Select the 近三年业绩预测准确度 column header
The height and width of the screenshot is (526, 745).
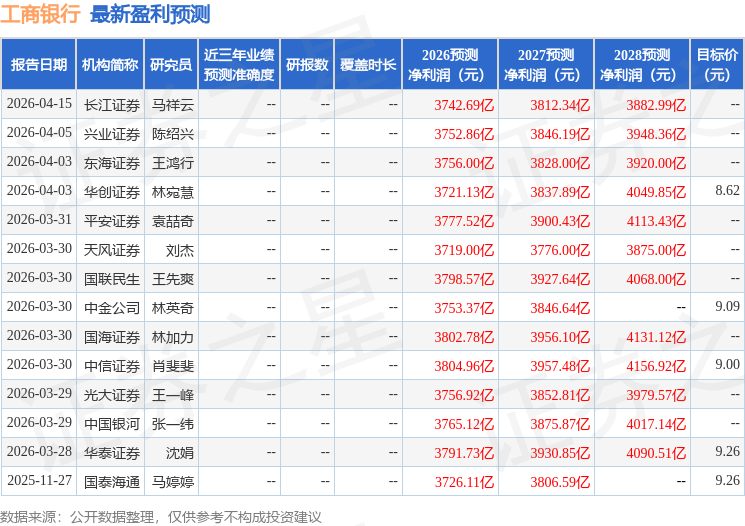tap(239, 65)
